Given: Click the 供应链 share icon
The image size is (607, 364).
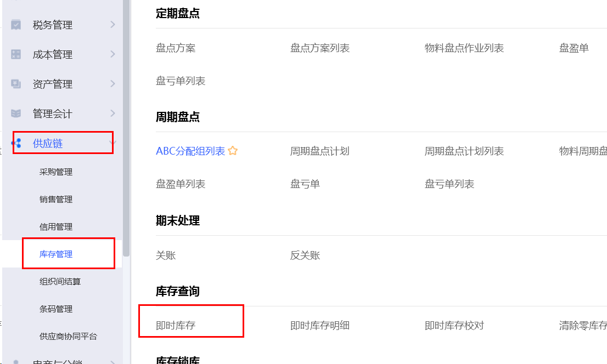Looking at the screenshot, I should [16, 143].
